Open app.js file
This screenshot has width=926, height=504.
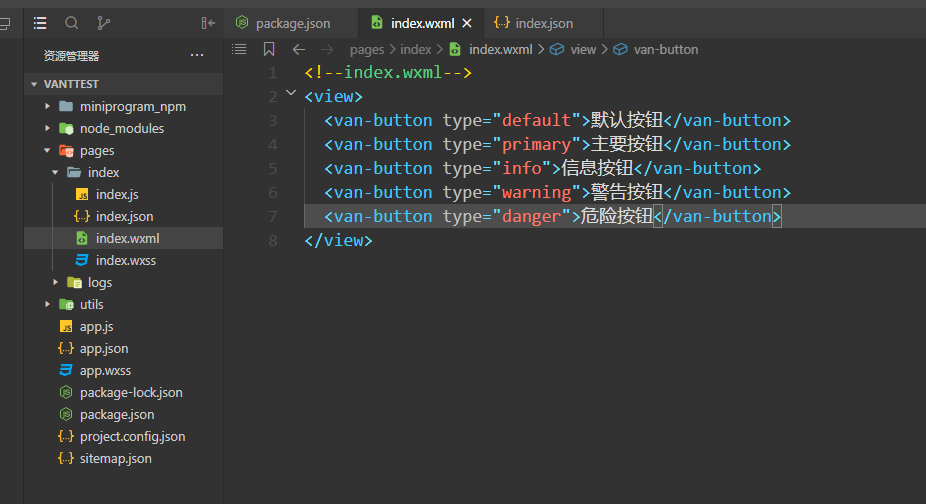96,326
